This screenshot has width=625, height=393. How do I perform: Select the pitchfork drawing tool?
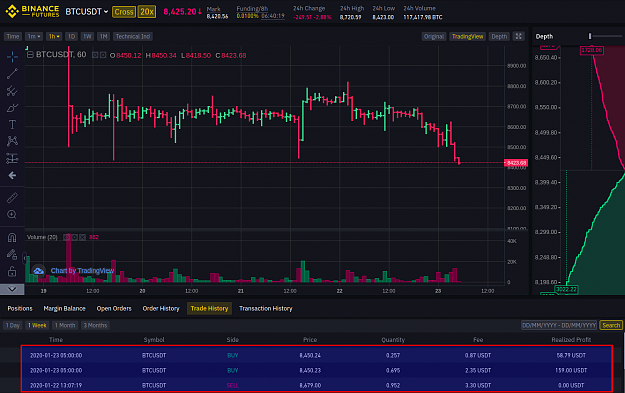pyautogui.click(x=12, y=91)
